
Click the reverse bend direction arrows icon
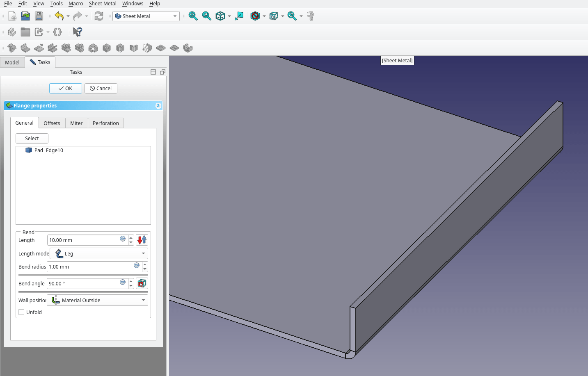[x=142, y=239]
